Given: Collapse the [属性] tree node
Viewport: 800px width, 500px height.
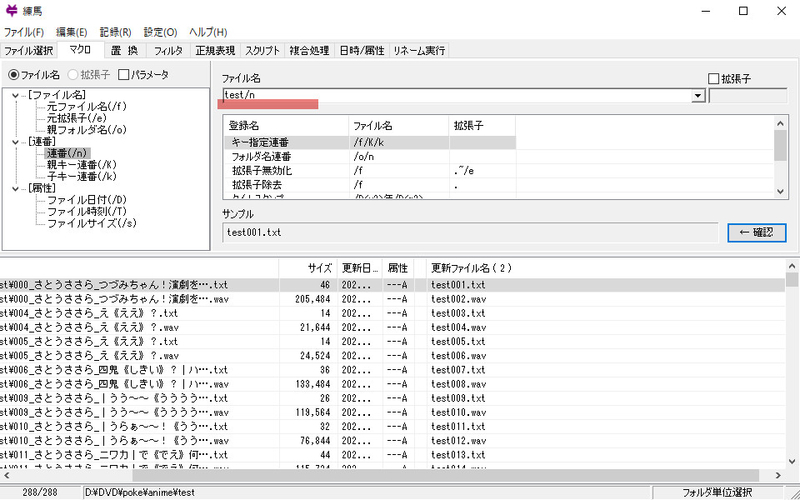Looking at the screenshot, I should (x=15, y=189).
